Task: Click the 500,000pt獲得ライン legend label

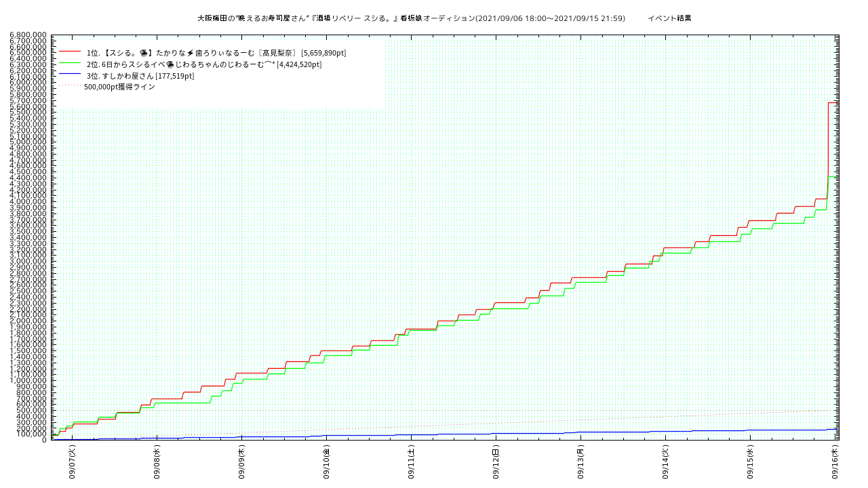Action: [119, 87]
